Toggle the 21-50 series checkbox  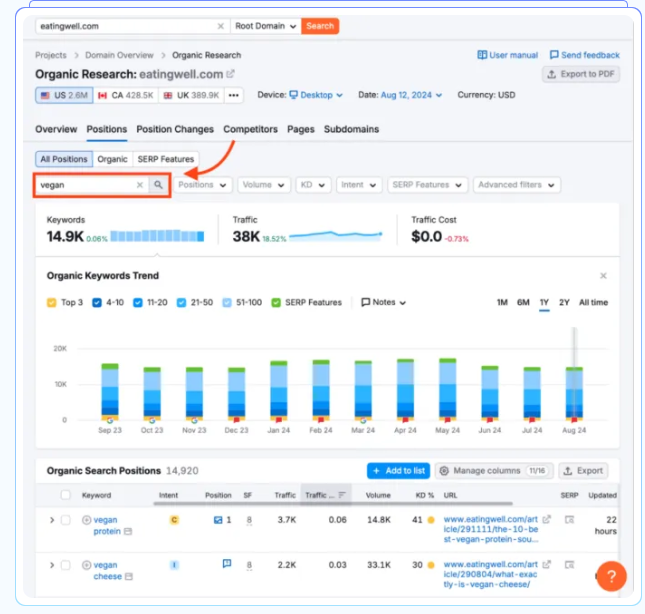coord(181,303)
